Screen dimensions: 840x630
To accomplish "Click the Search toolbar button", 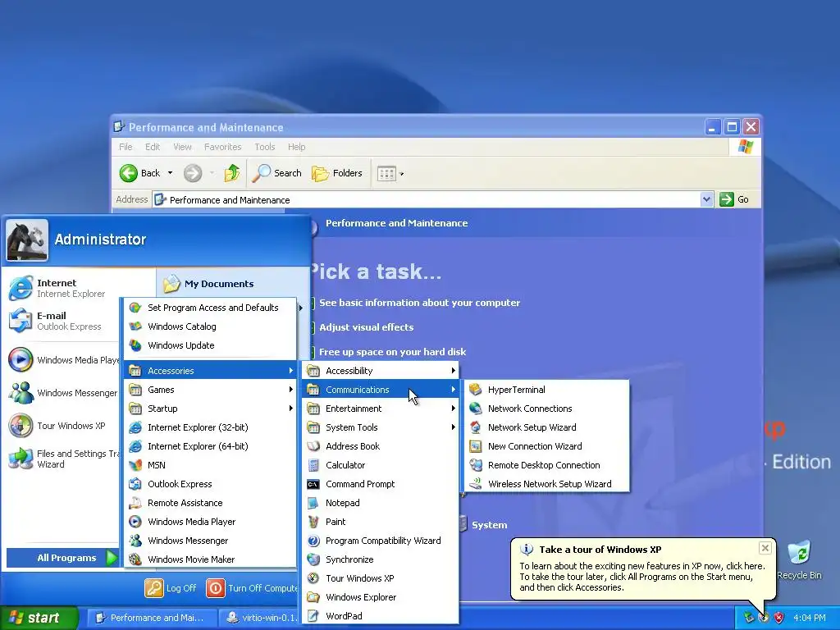I will tap(277, 173).
